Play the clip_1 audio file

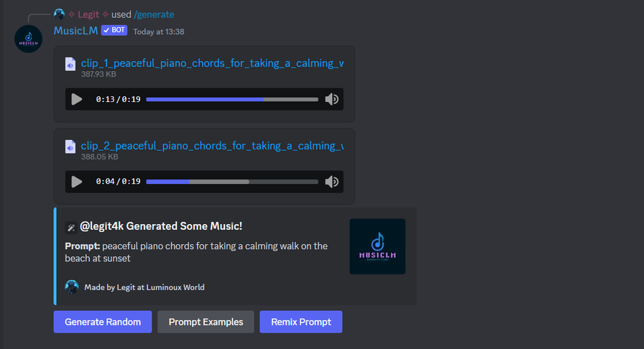[77, 99]
